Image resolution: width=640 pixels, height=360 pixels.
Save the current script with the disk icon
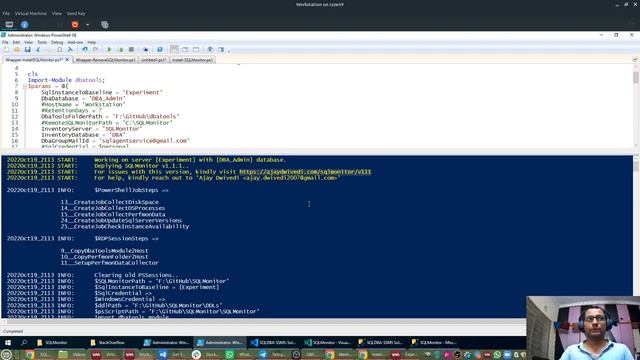tap(27, 49)
